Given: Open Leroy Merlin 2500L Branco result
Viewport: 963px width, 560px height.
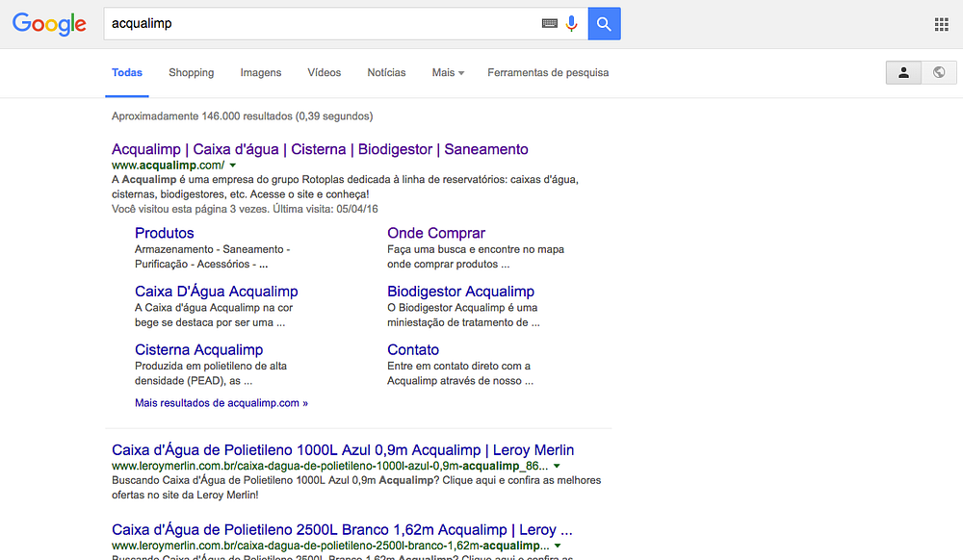Looking at the screenshot, I should click(342, 529).
